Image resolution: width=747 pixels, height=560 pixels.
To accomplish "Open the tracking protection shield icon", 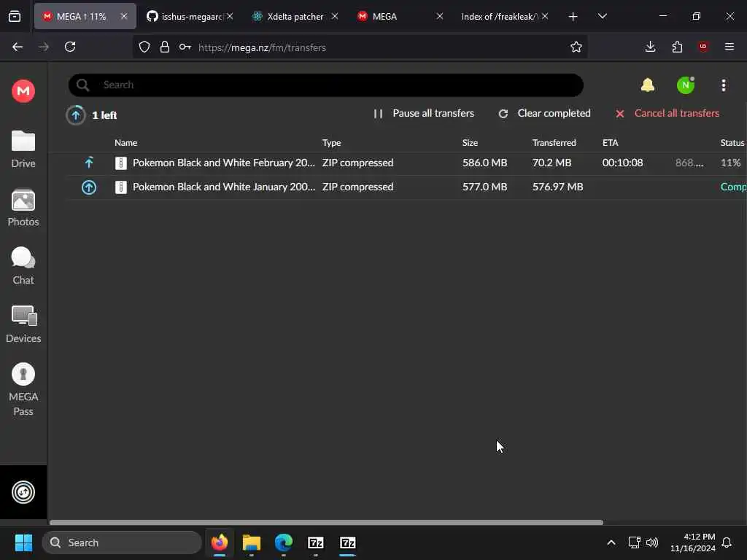I will pyautogui.click(x=144, y=47).
